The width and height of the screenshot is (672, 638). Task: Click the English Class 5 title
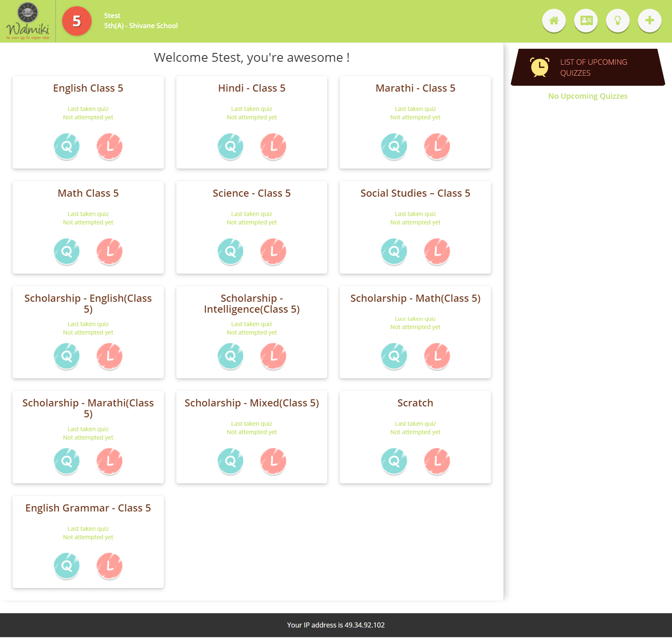[88, 88]
